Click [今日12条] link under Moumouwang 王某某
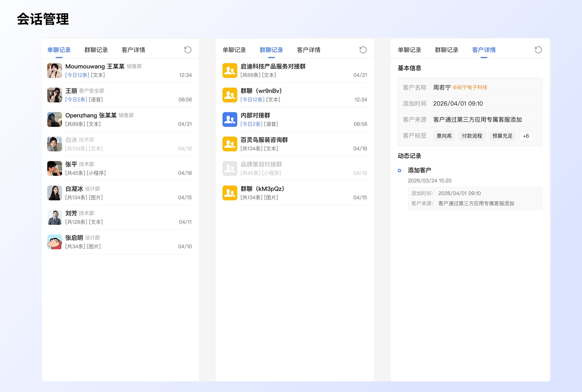This screenshot has height=392, width=582. click(77, 75)
